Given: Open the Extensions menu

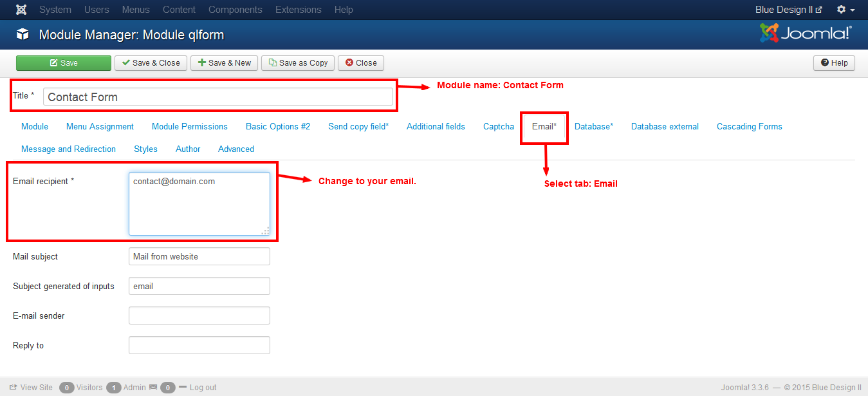Looking at the screenshot, I should pyautogui.click(x=298, y=10).
